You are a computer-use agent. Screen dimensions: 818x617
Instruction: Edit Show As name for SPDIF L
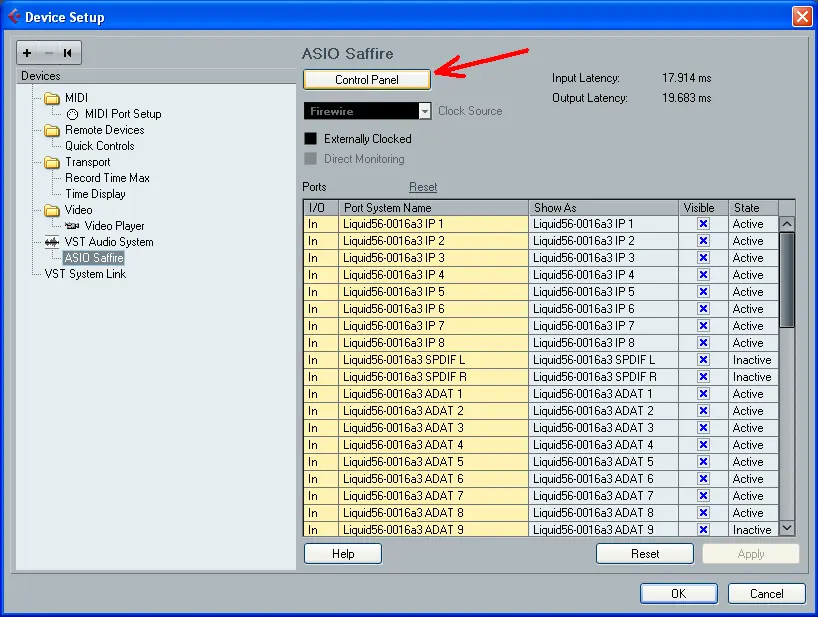pyautogui.click(x=604, y=360)
